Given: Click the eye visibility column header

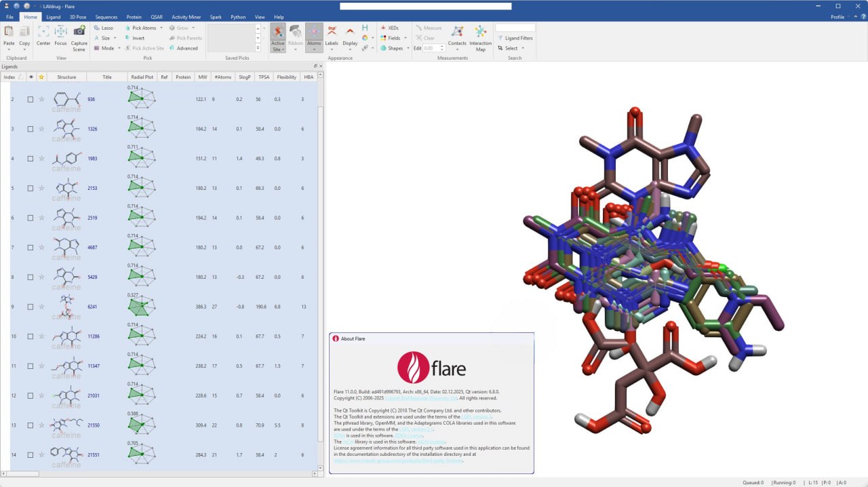Looking at the screenshot, I should click(31, 77).
